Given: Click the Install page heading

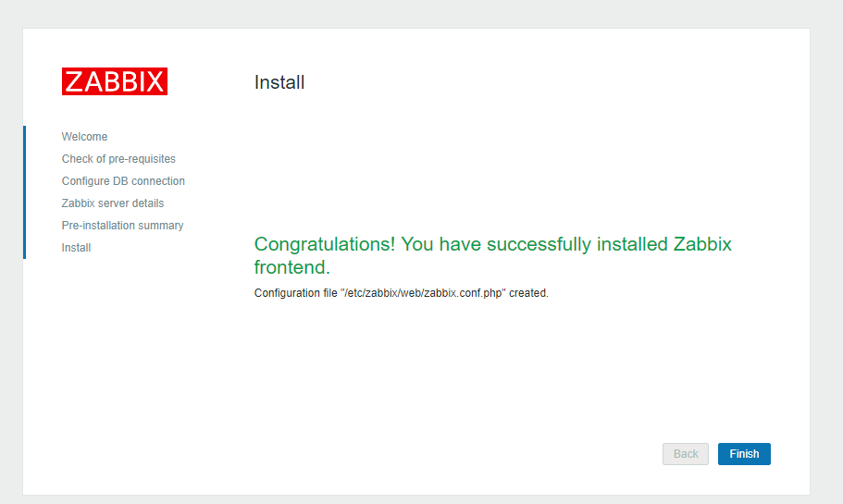Looking at the screenshot, I should point(279,82).
